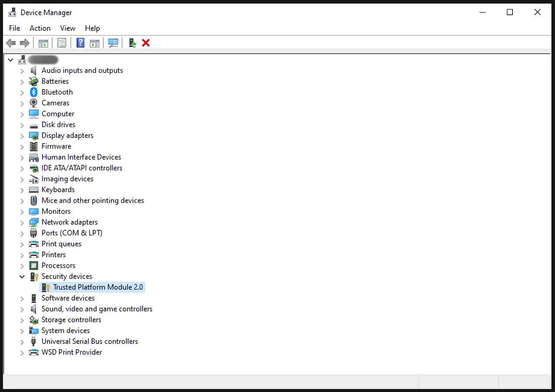The image size is (555, 392).
Task: Select the Cameras label
Action: pyautogui.click(x=55, y=103)
